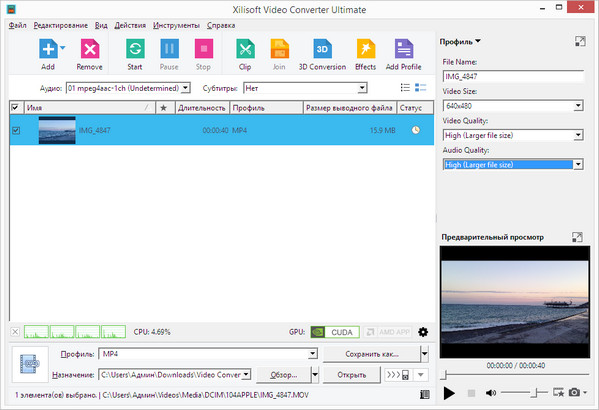Expand the Профиль panel with its expand icon
599x410 pixels.
pos(580,41)
